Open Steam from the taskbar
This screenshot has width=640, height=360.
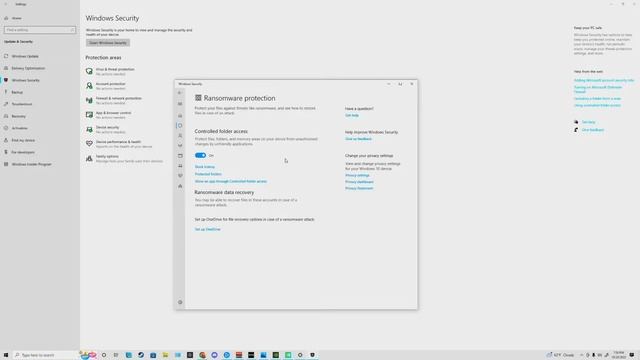[x=141, y=355]
